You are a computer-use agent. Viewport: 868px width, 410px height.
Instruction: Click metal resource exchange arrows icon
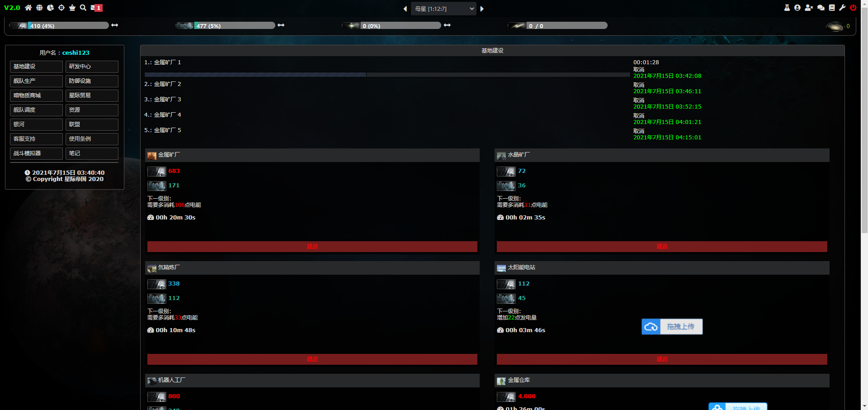click(x=115, y=25)
